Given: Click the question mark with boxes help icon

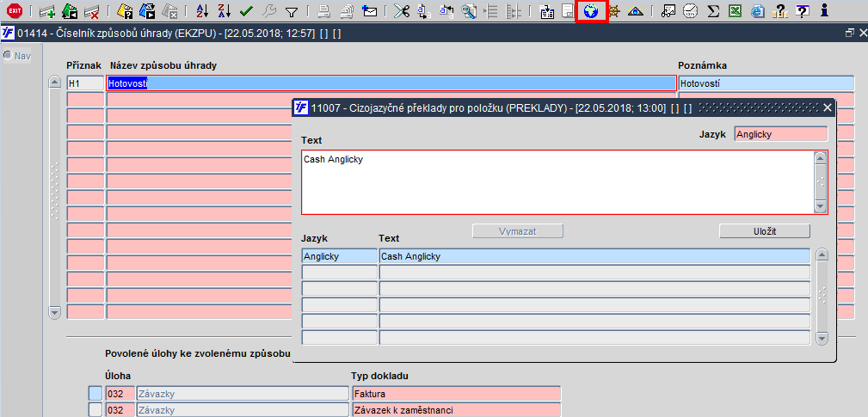Looking at the screenshot, I should tap(779, 11).
